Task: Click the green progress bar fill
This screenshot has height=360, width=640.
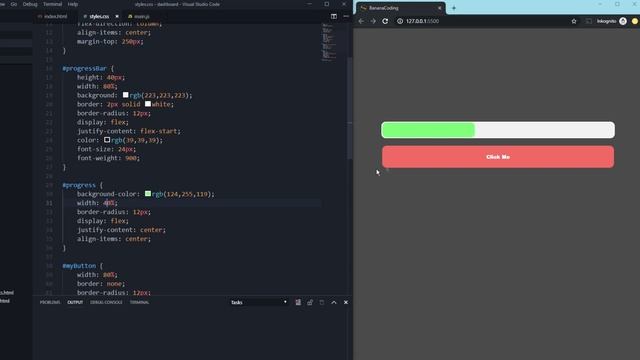Action: [429, 130]
